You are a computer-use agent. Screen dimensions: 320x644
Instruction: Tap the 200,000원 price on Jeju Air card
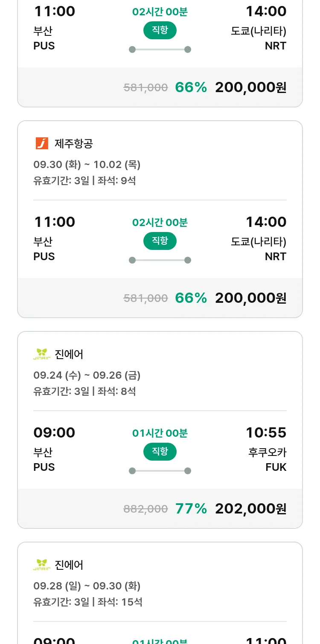[x=250, y=298]
